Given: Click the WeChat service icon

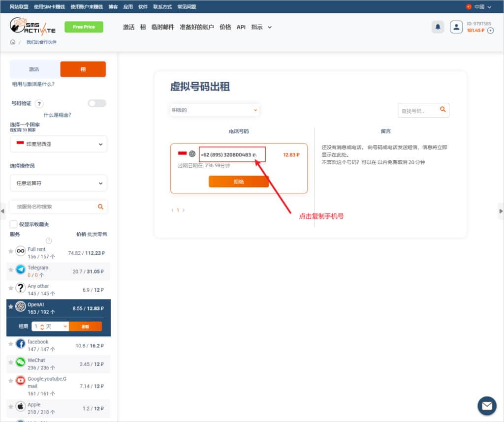Looking at the screenshot, I should coord(21,362).
